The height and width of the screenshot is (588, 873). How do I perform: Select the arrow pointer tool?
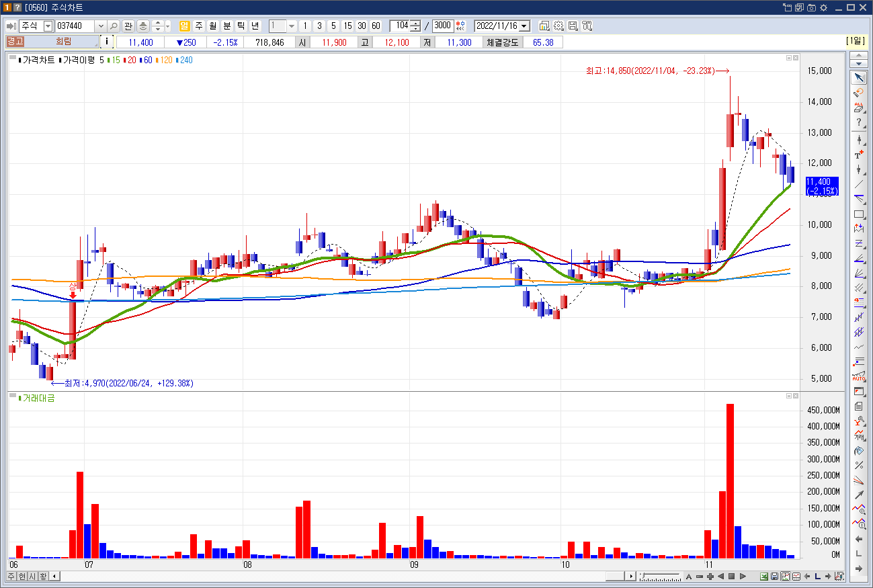pos(859,78)
